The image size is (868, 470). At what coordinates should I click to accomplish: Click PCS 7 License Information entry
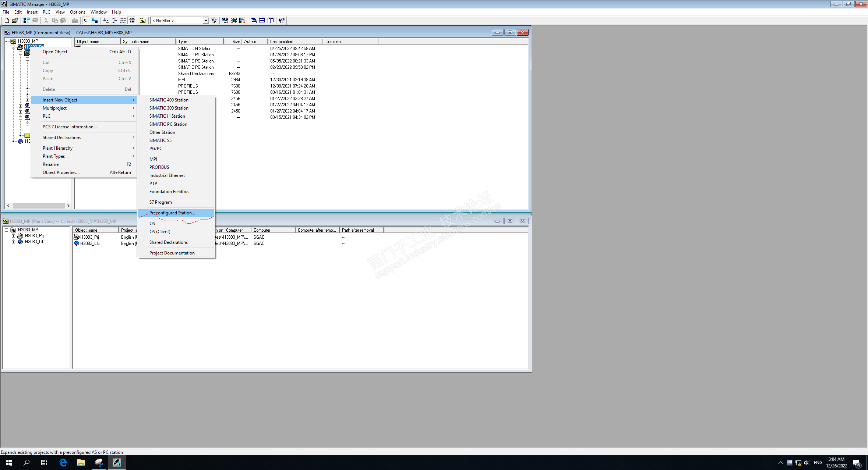click(x=70, y=127)
